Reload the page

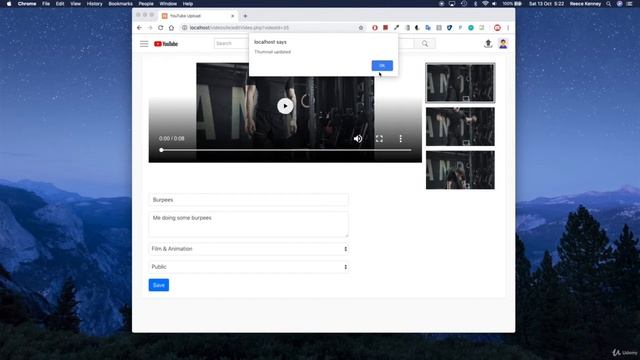point(160,28)
